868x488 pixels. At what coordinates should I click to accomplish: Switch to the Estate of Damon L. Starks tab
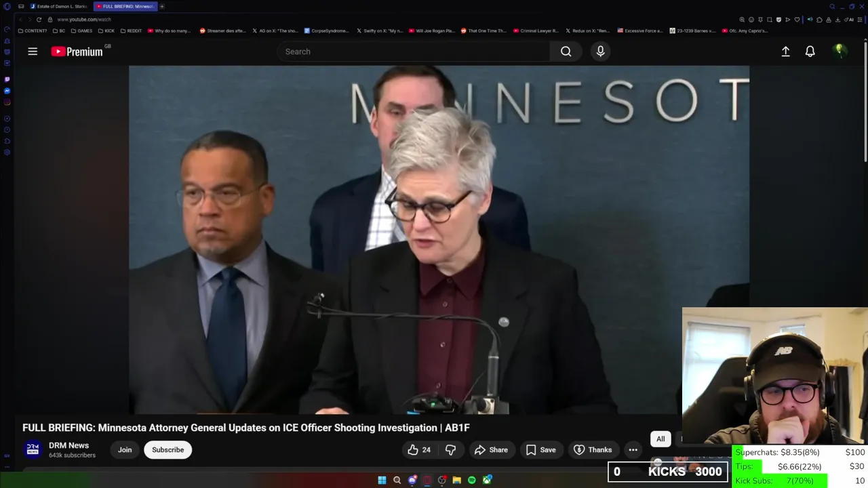59,6
